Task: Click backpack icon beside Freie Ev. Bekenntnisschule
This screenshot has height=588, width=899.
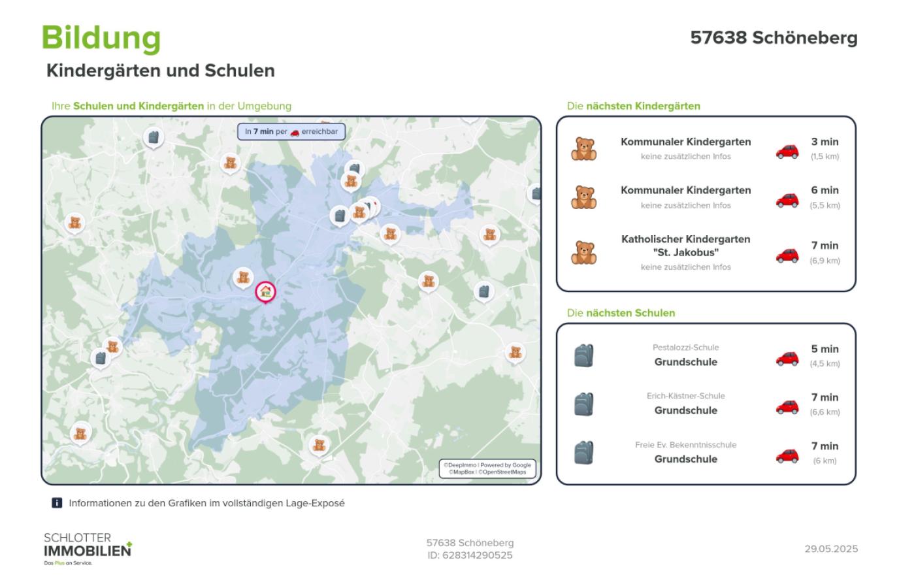Action: pos(583,452)
